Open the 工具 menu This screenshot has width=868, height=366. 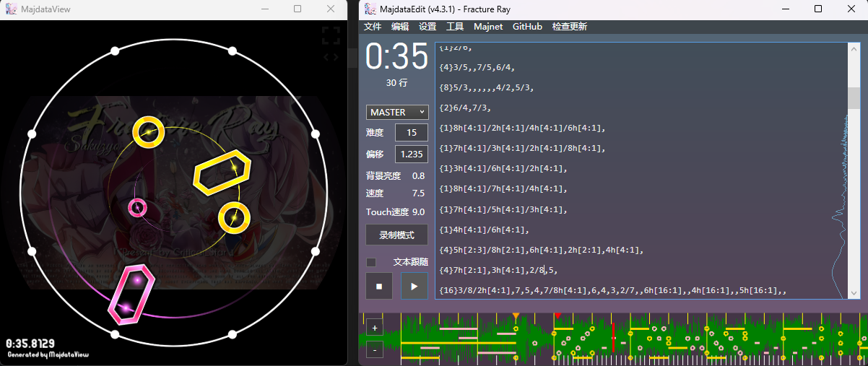[455, 27]
